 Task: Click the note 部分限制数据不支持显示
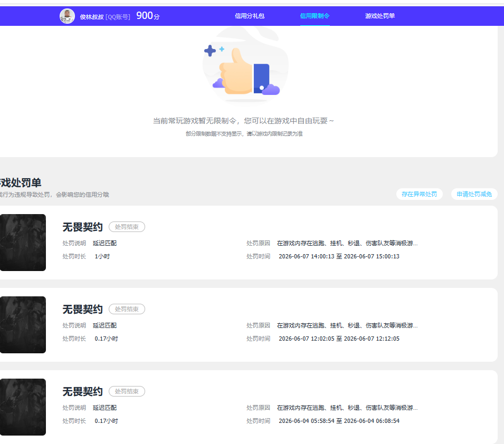[x=244, y=133]
